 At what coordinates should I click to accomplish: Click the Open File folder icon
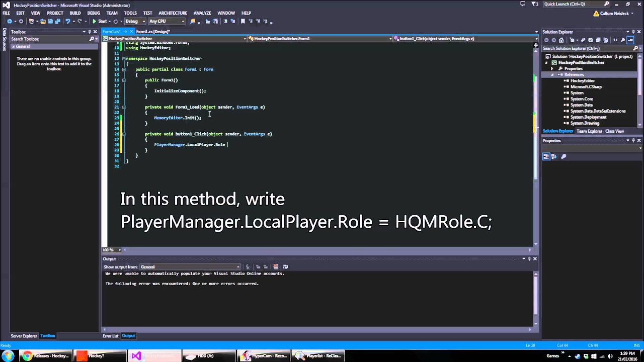coord(43,21)
